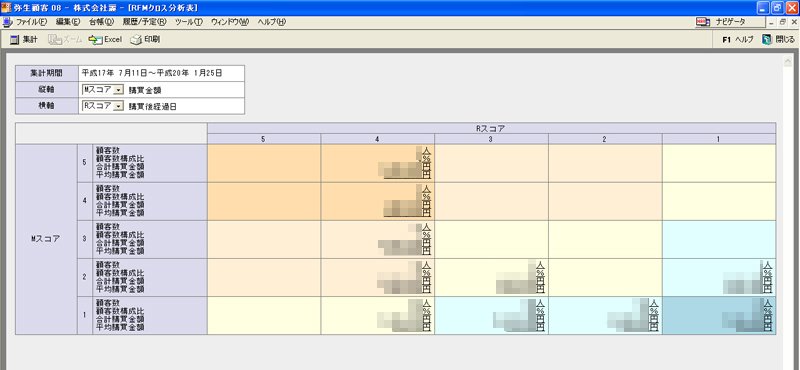Open the F1 ヘルプ help button

point(737,40)
